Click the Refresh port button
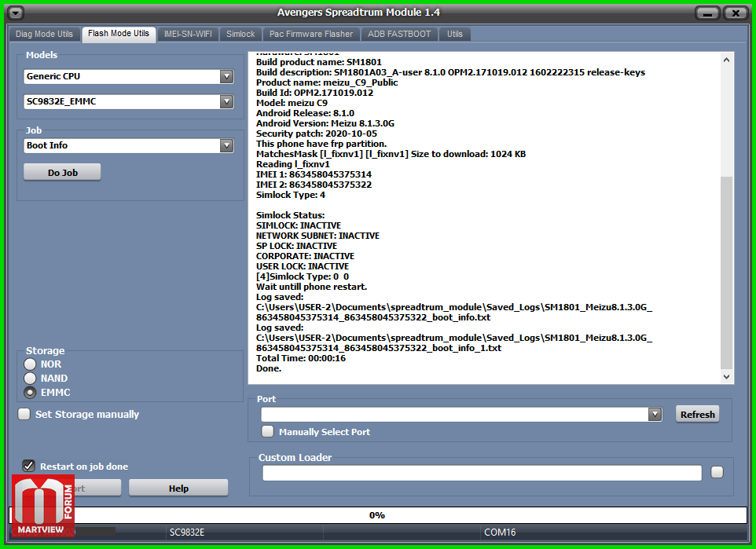The height and width of the screenshot is (549, 756). tap(697, 415)
